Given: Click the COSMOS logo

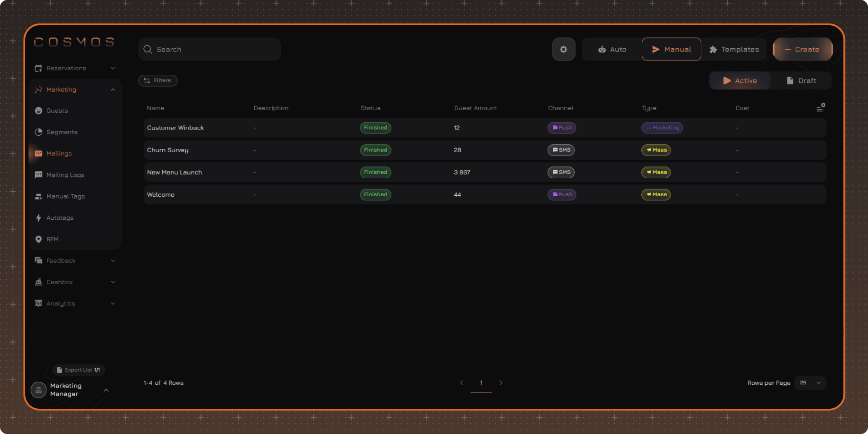Looking at the screenshot, I should click(x=74, y=42).
